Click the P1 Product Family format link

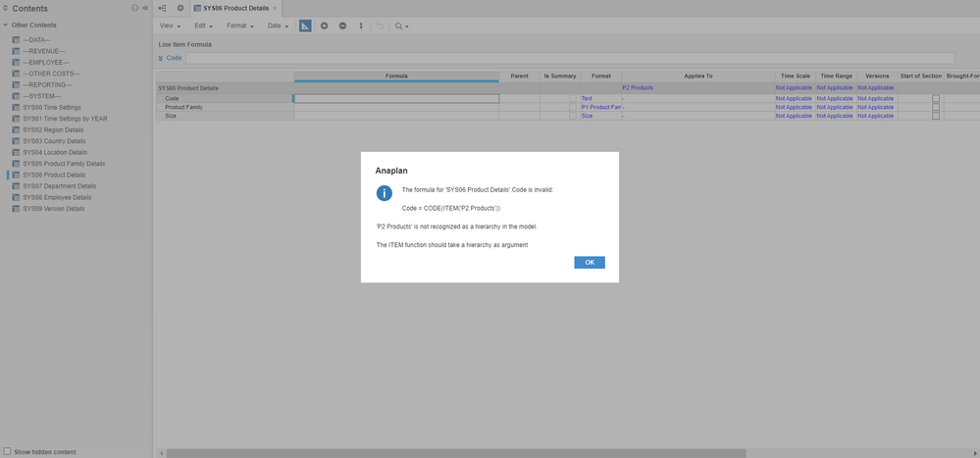point(600,108)
